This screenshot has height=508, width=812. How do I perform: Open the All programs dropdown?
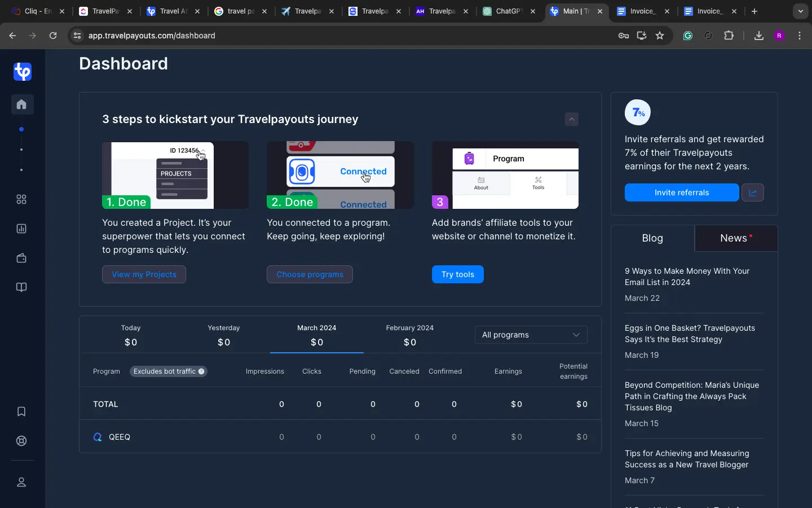coord(531,335)
